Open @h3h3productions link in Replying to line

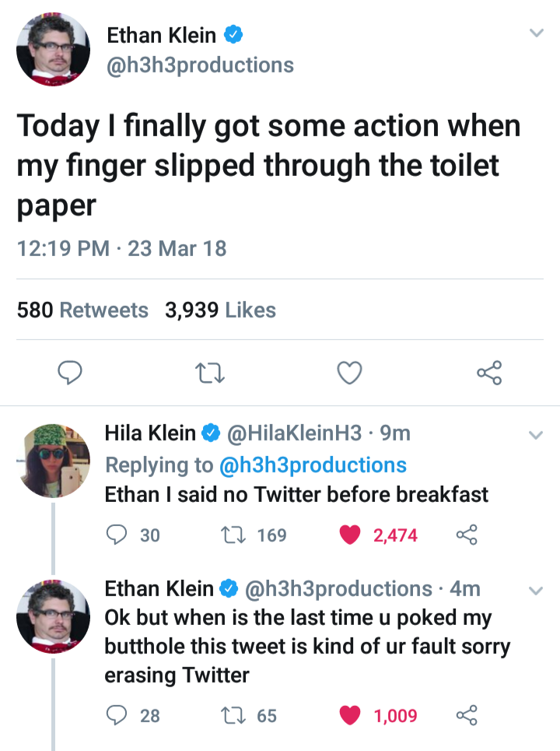click(x=313, y=465)
